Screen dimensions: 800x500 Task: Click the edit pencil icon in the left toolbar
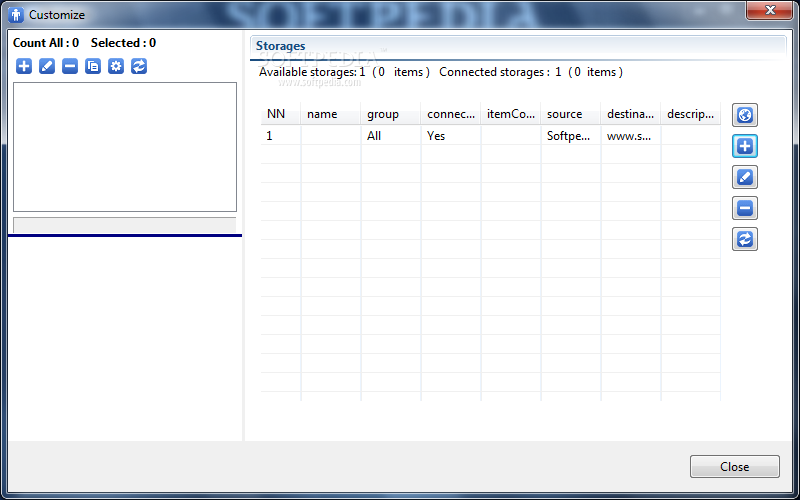click(x=47, y=66)
